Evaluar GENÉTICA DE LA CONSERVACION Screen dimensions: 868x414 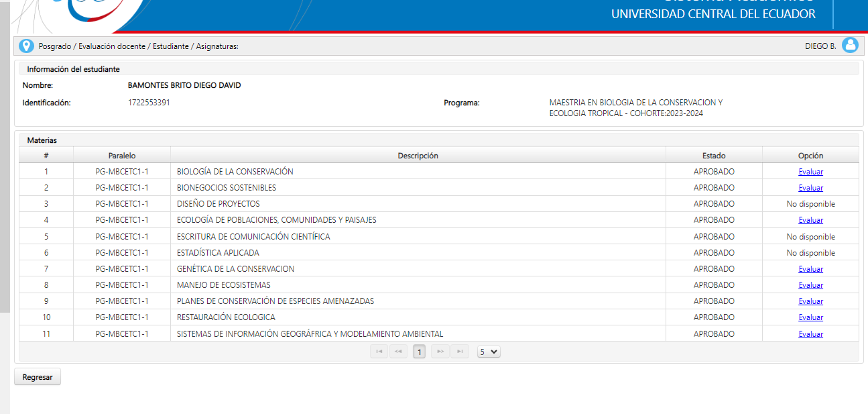coord(810,269)
